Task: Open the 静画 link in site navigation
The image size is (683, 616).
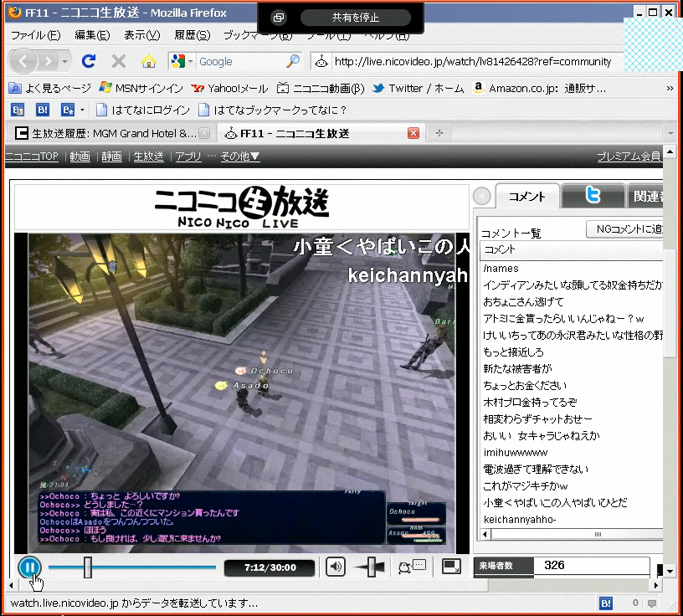Action: 111,156
